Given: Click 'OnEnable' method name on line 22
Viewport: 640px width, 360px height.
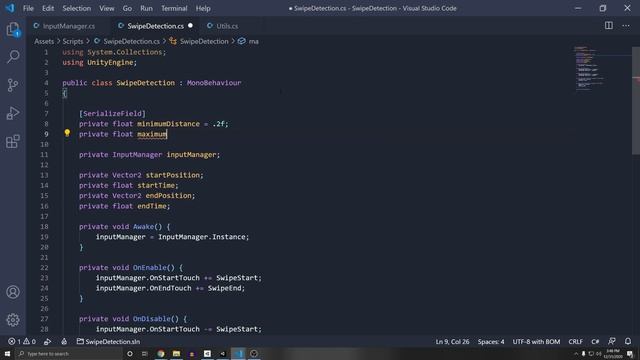Looking at the screenshot, I should (150, 267).
